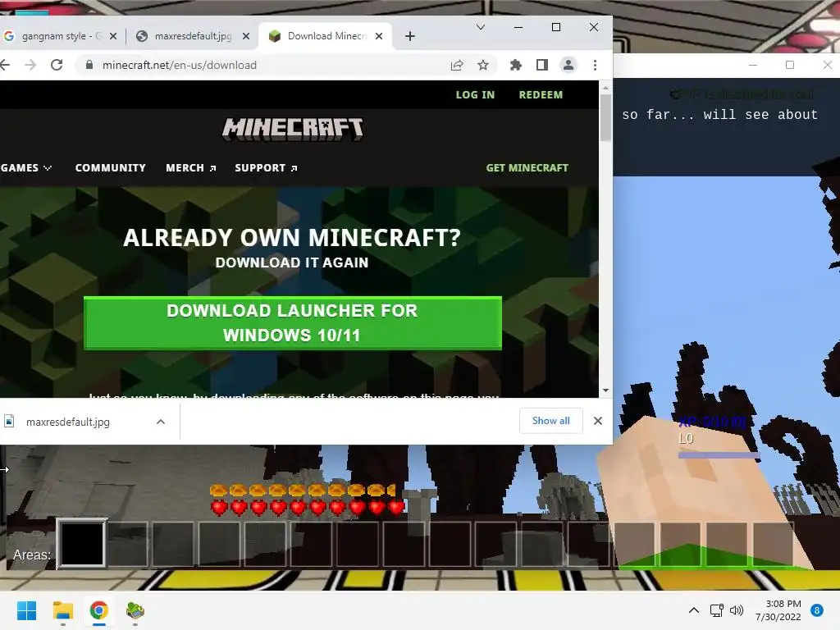This screenshot has width=840, height=630.
Task: Click the page scrollbar thumb
Action: point(605,118)
